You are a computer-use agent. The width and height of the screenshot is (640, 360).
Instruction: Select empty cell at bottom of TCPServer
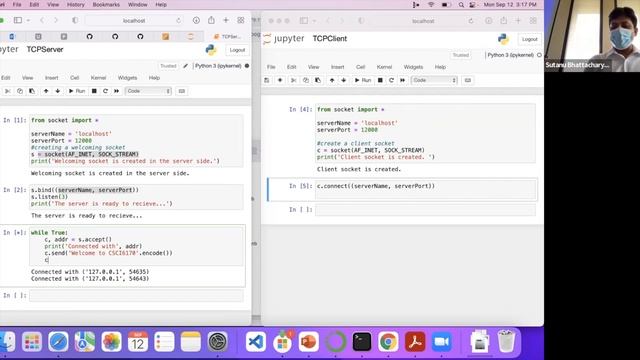136,296
